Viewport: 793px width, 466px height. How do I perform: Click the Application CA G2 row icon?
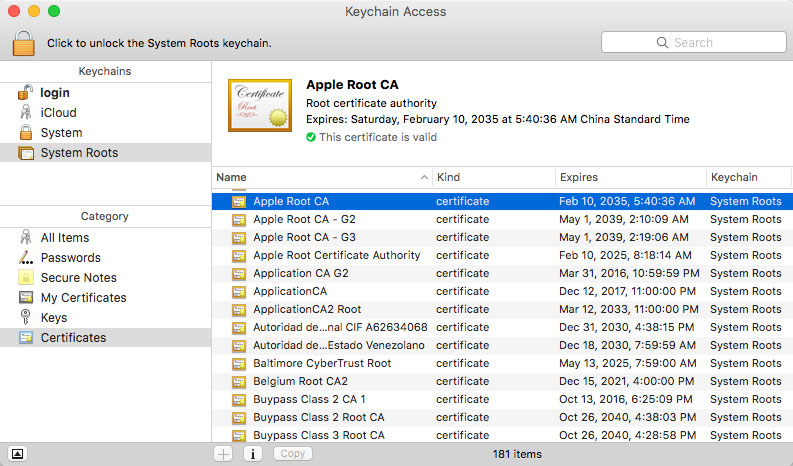(239, 274)
